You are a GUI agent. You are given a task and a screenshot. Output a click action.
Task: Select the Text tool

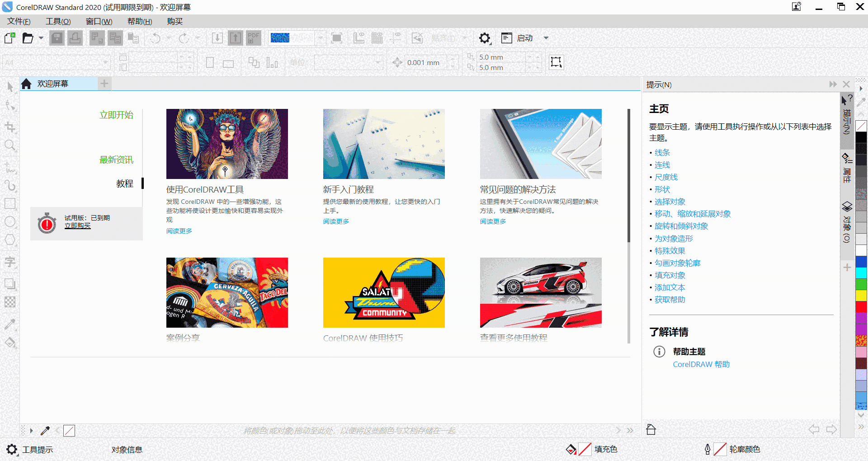click(x=10, y=262)
